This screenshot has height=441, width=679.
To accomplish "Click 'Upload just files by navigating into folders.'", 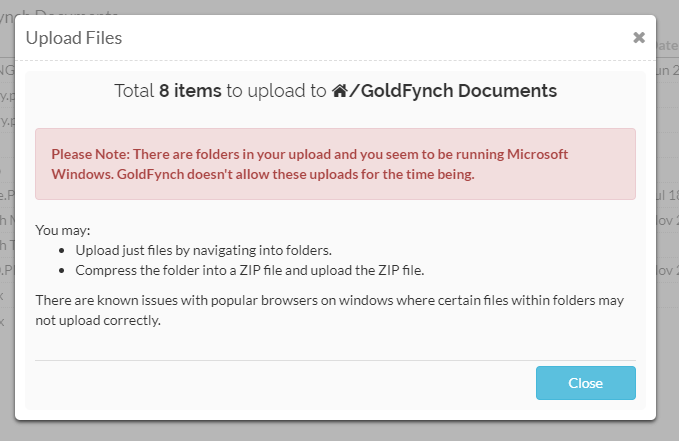I will coord(204,250).
